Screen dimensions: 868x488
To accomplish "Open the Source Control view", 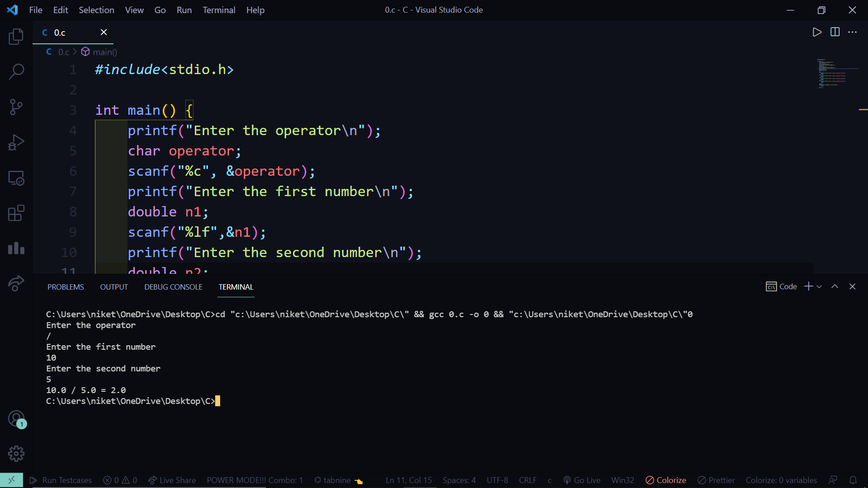I will [x=16, y=107].
